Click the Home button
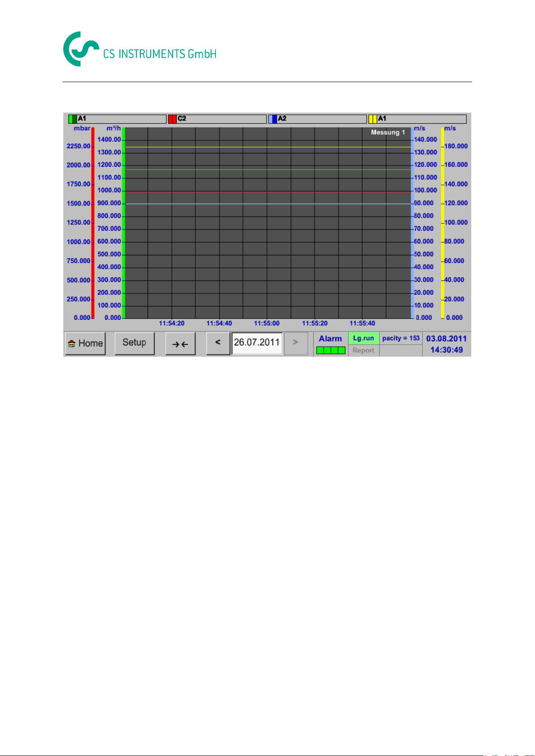Viewport: 535px width, 756px height. [85, 343]
